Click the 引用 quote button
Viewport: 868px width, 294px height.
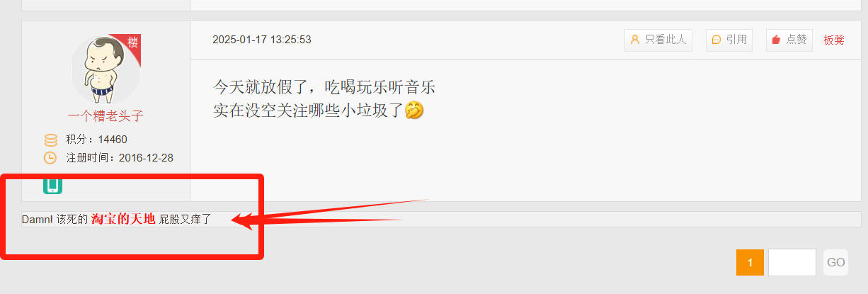tap(729, 40)
